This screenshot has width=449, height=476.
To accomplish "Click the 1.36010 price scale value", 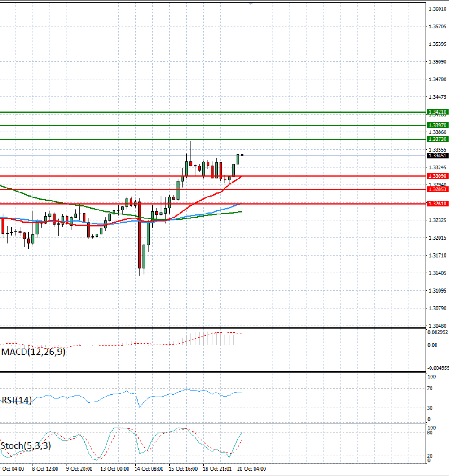I will tap(437, 9).
